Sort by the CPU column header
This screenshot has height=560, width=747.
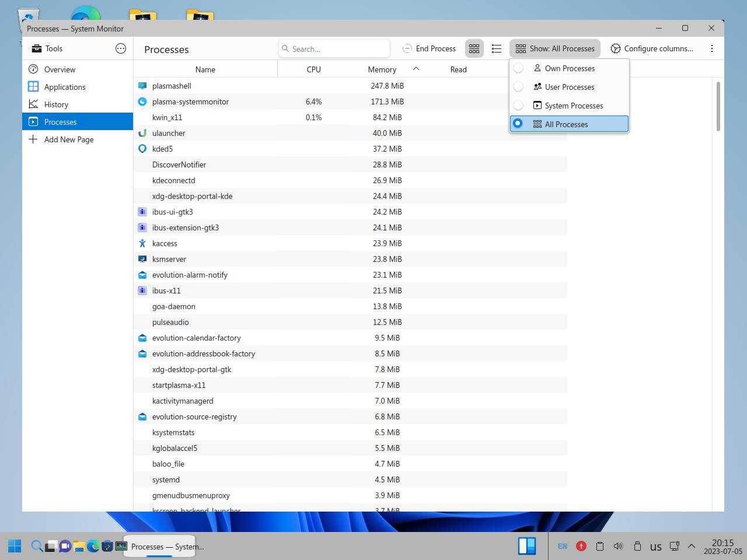[x=313, y=69]
